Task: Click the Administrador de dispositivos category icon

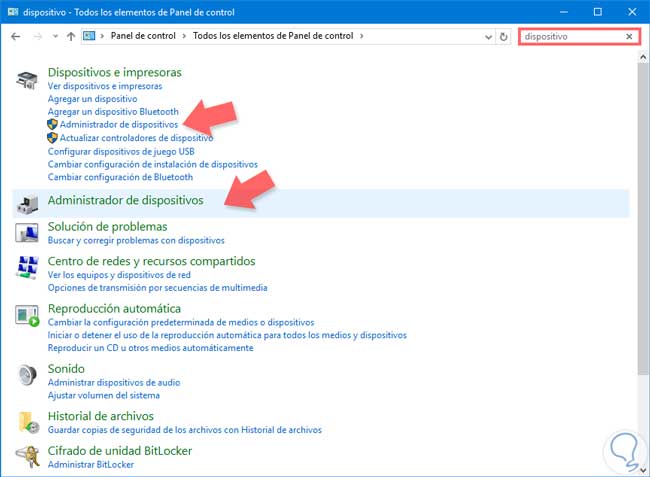Action: pos(27,203)
